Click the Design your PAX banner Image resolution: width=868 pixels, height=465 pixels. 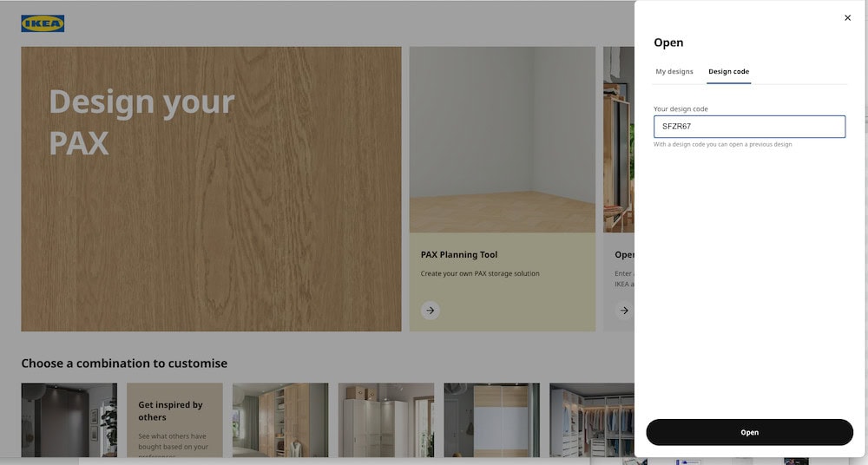tap(211, 189)
